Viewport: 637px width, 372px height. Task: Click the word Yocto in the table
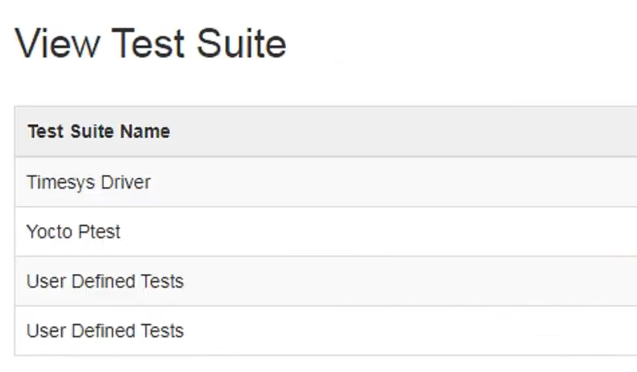(50, 232)
